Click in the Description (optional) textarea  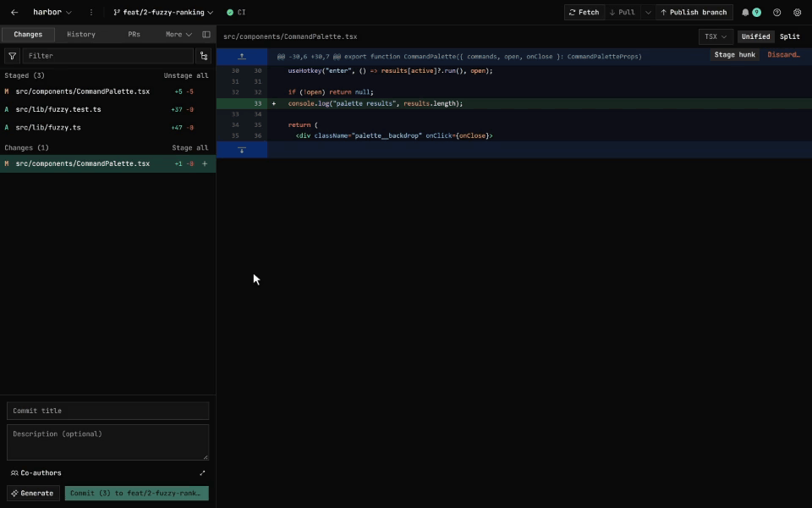pos(107,443)
